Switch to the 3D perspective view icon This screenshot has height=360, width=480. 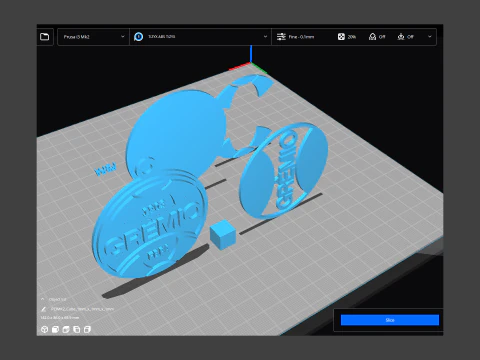coord(44,329)
